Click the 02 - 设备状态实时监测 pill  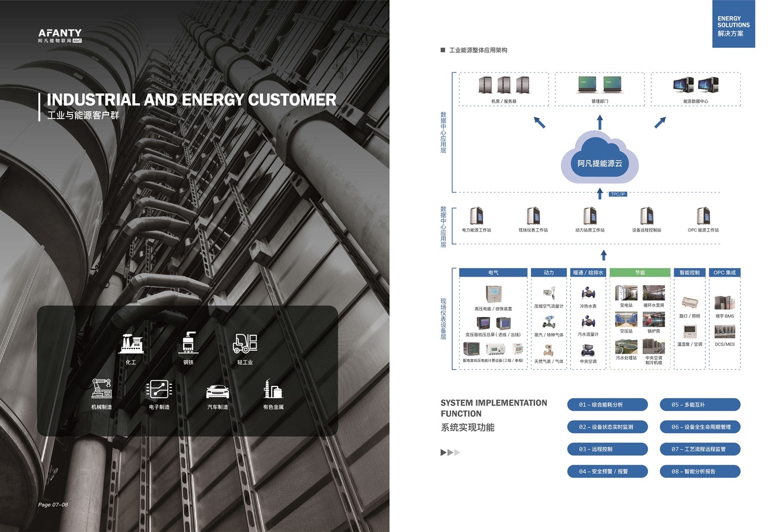607,427
